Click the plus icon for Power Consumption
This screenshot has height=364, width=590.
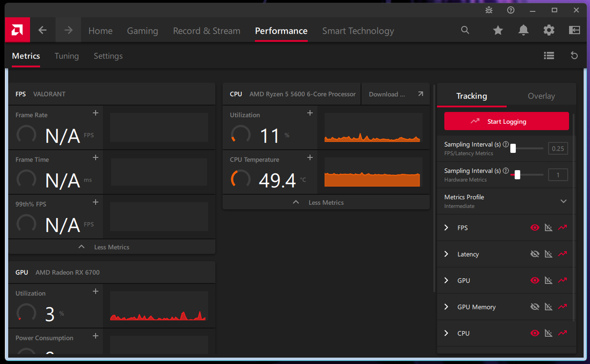click(x=96, y=336)
